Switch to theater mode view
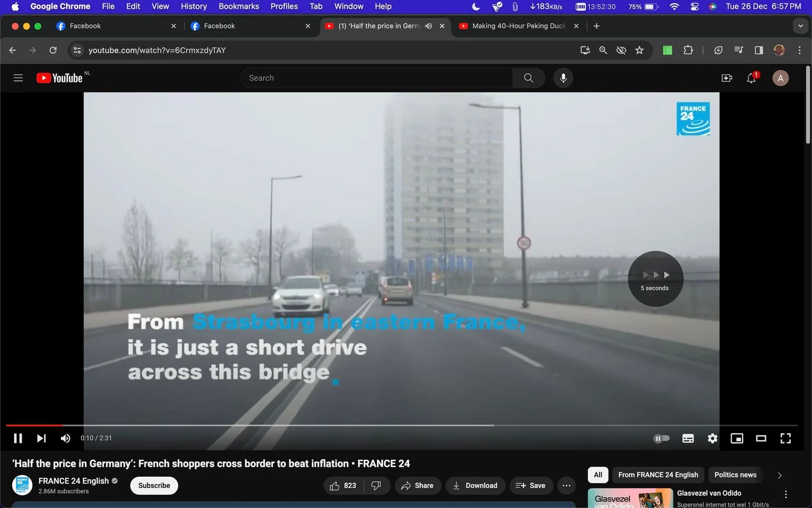 [x=761, y=438]
